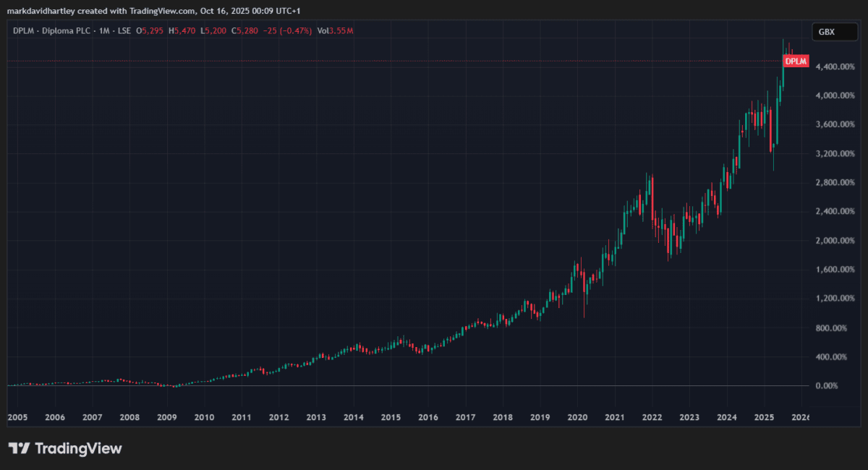Click the 2,800.00% price scale label
The image size is (868, 470).
coord(826,183)
